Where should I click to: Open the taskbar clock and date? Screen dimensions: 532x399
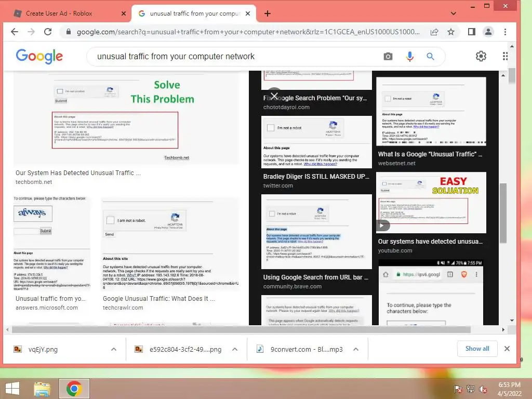coord(509,389)
